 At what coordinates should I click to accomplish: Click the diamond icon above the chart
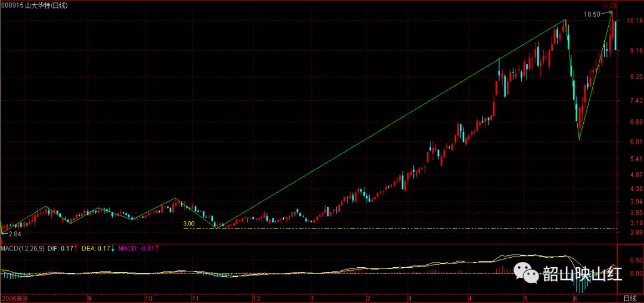(605, 5)
